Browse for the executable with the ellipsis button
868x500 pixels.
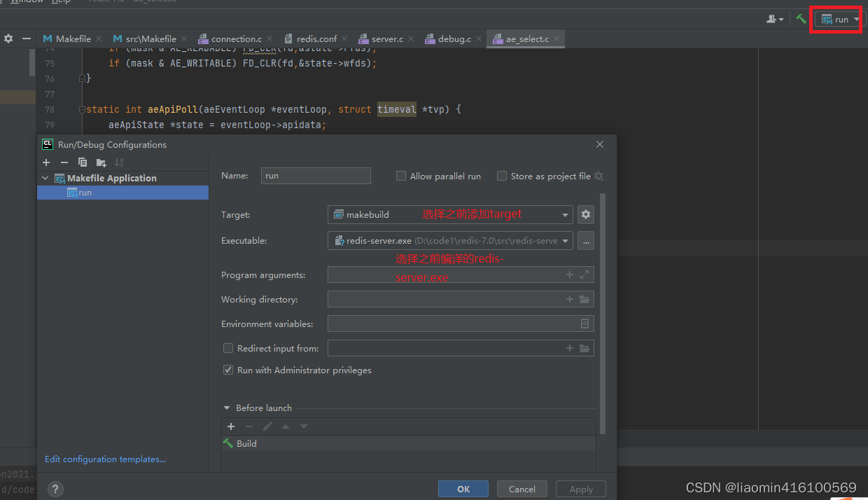click(x=587, y=240)
